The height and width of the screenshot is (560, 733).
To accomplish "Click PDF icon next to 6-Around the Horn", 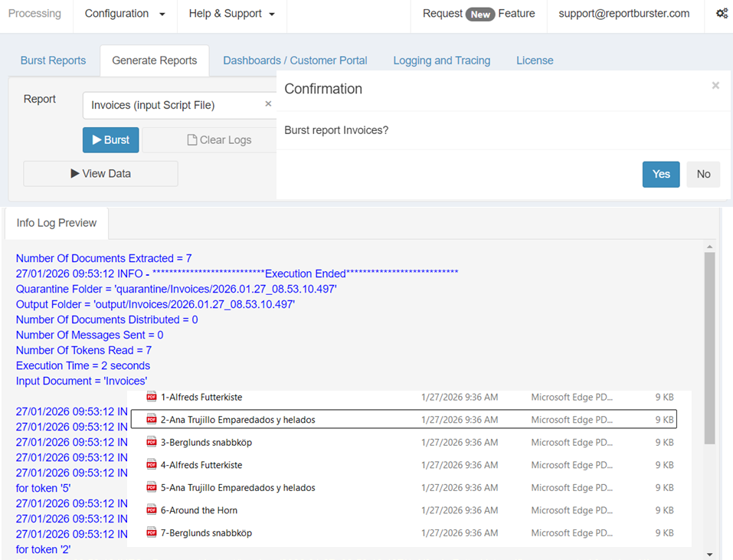I will pos(152,510).
